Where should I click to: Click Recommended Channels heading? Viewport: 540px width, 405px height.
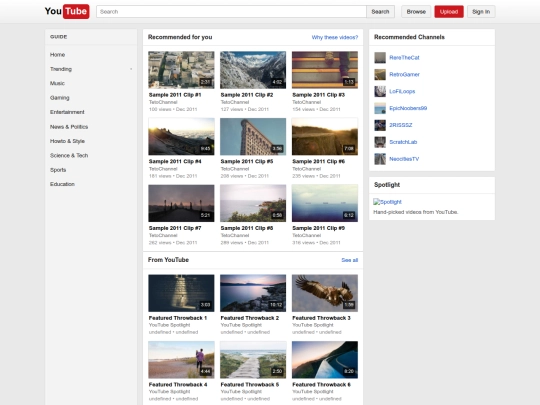point(409,37)
